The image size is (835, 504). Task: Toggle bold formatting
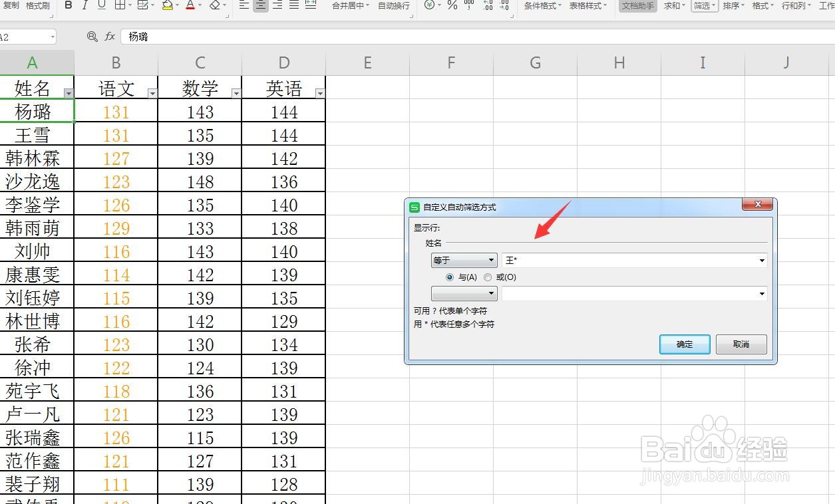pyautogui.click(x=69, y=6)
